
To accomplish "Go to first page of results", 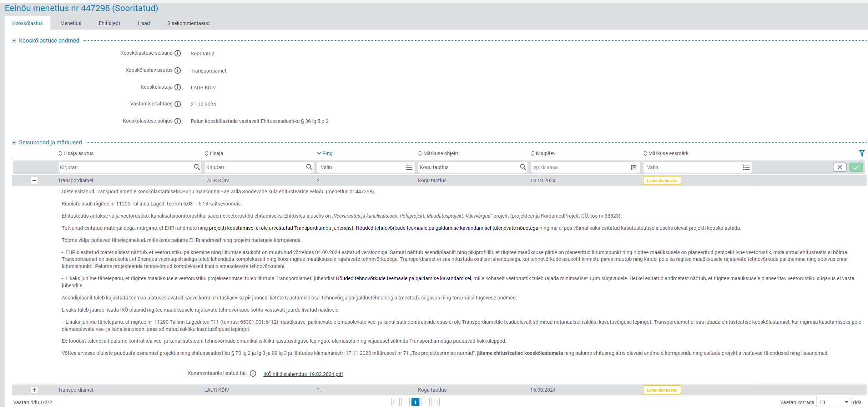I will pos(395,402).
